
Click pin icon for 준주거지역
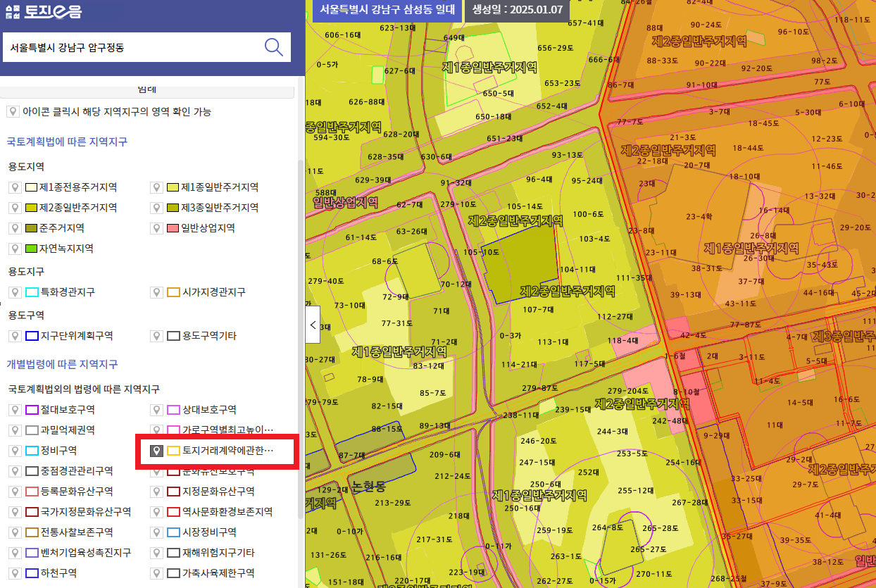point(13,228)
